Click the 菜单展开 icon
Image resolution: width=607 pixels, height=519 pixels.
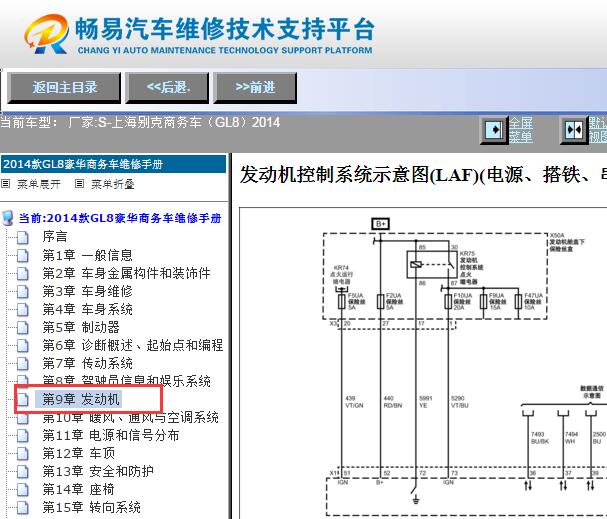pos(5,184)
